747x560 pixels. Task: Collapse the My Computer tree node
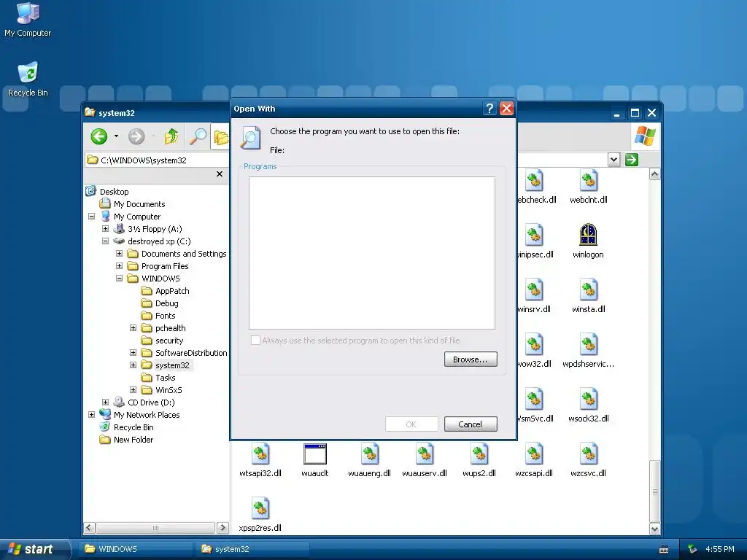tap(91, 216)
